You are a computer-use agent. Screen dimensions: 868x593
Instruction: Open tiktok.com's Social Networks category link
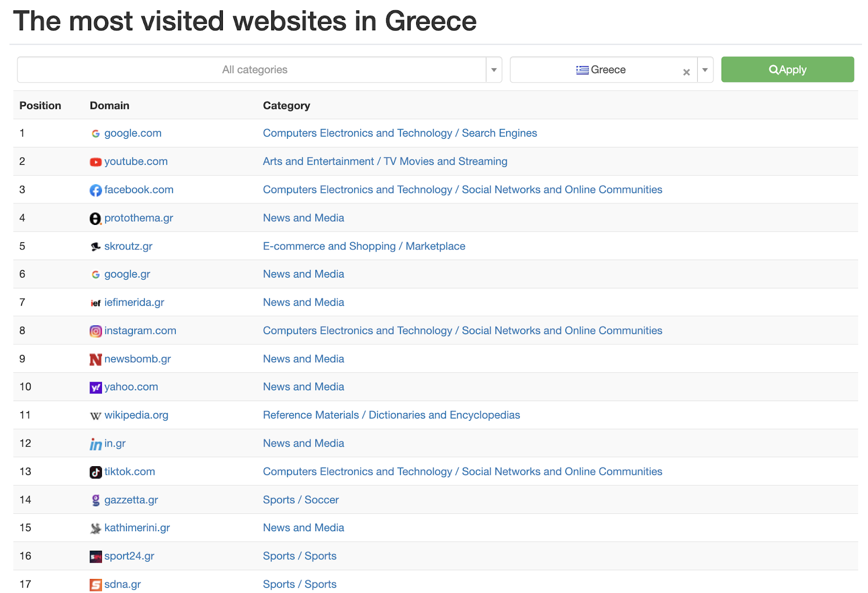tap(463, 472)
